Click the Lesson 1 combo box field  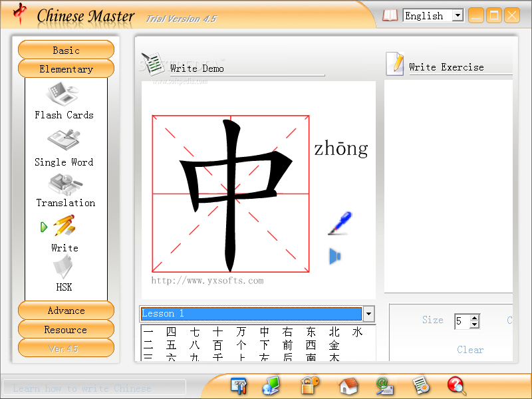pyautogui.click(x=251, y=313)
